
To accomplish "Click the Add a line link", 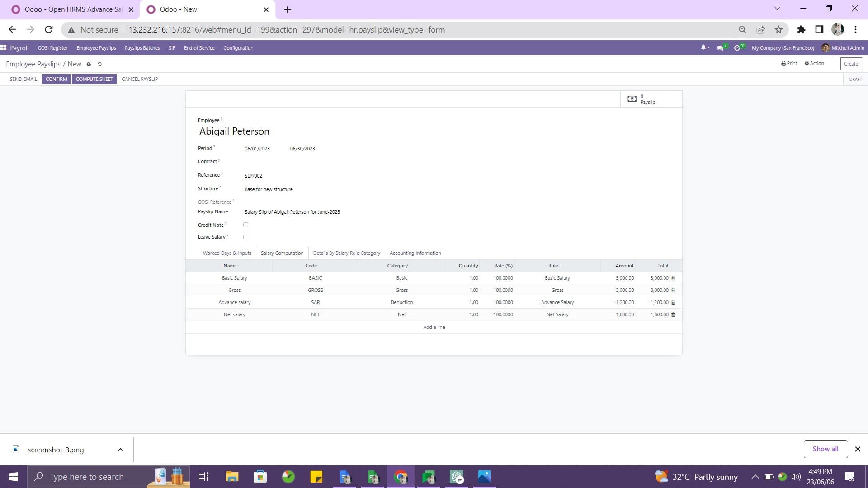I will [x=434, y=327].
